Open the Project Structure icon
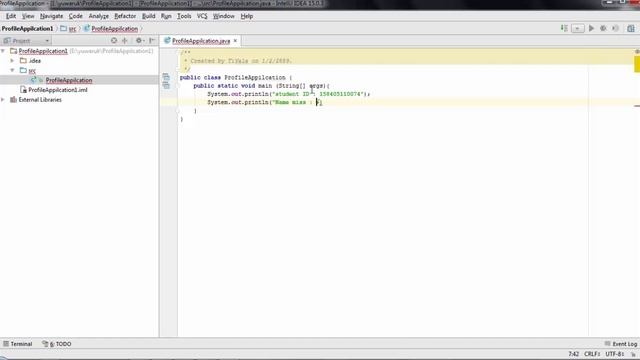 pyautogui.click(x=631, y=29)
